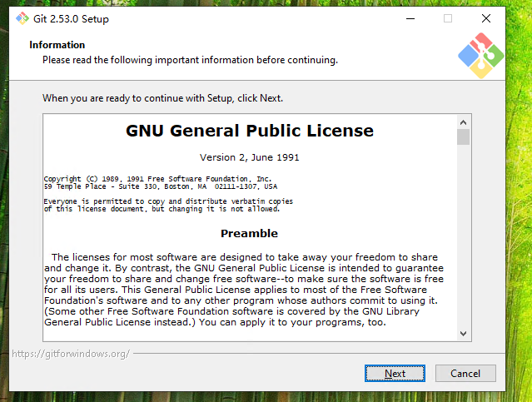Click the Free Software Foundation copyright line

point(157,179)
